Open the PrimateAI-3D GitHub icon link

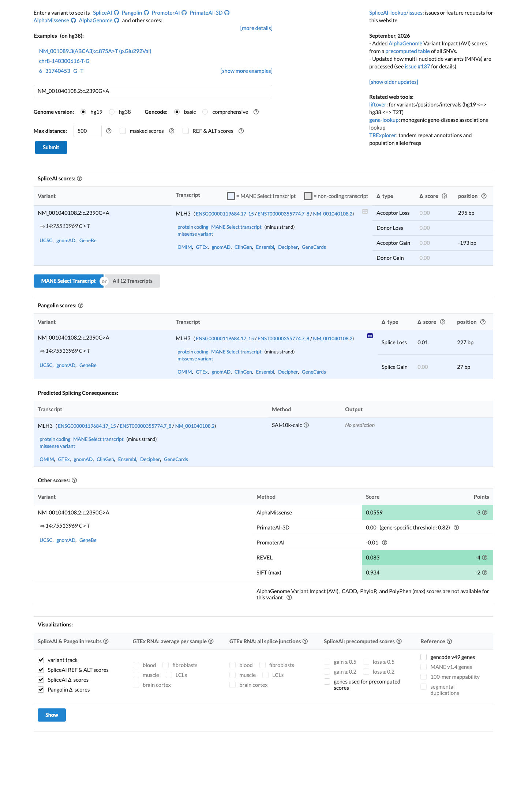227,13
